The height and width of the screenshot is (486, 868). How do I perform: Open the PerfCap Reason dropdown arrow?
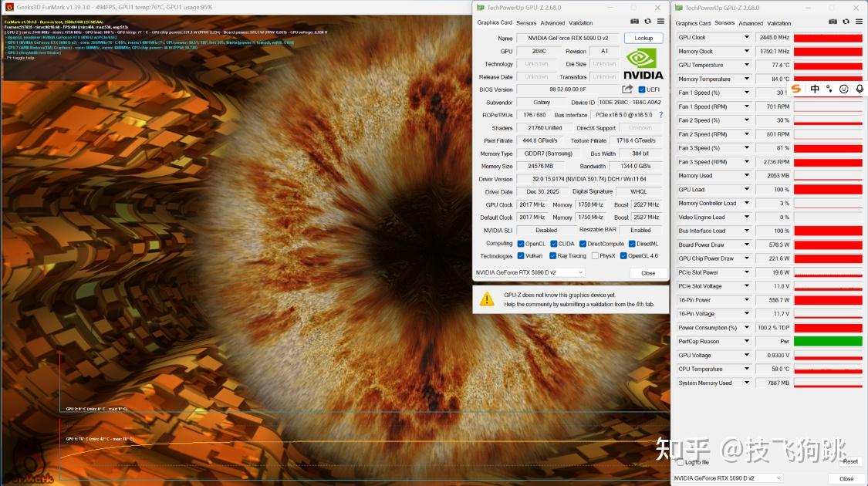click(x=747, y=342)
